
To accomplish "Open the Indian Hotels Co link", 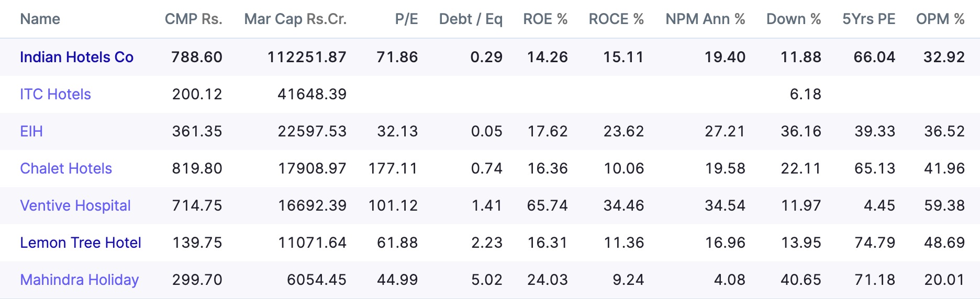I will [x=76, y=57].
